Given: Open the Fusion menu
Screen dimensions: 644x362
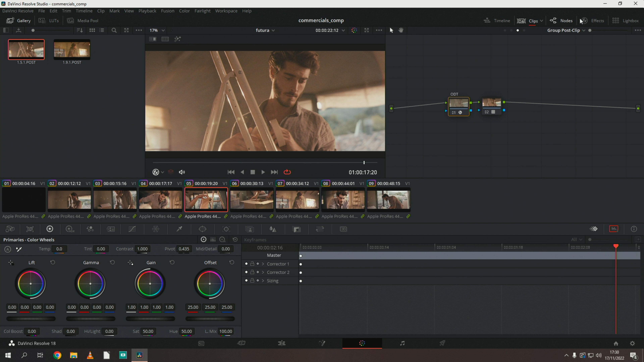Looking at the screenshot, I should click(167, 11).
